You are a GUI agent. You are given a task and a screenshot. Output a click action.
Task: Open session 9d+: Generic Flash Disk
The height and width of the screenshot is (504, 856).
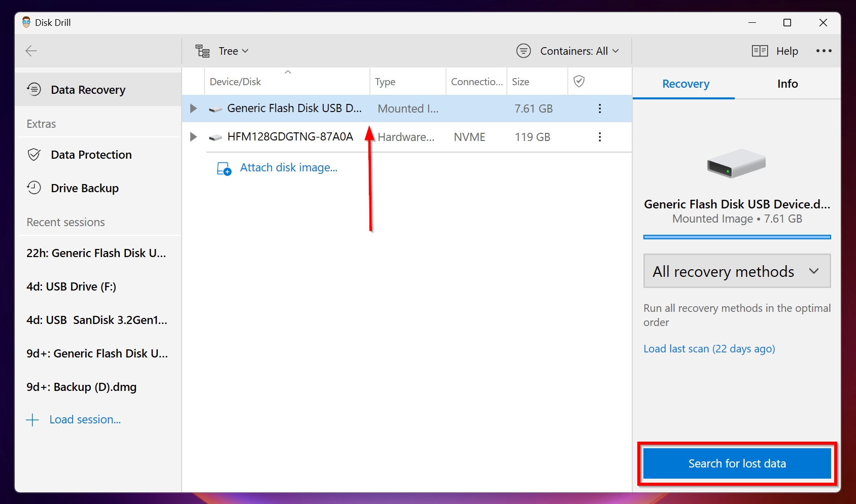tap(97, 353)
